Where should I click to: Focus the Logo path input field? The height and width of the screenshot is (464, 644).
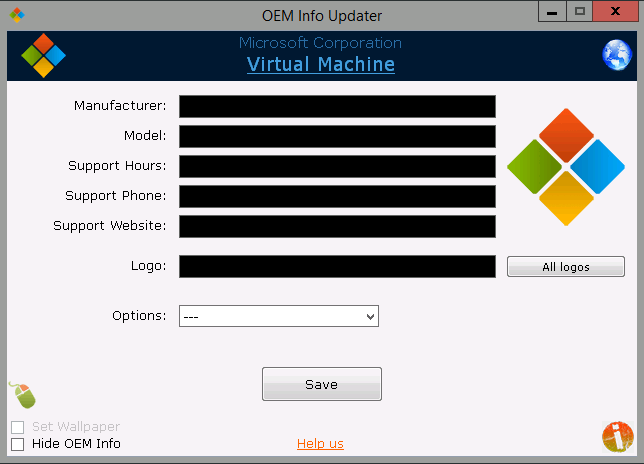337,266
